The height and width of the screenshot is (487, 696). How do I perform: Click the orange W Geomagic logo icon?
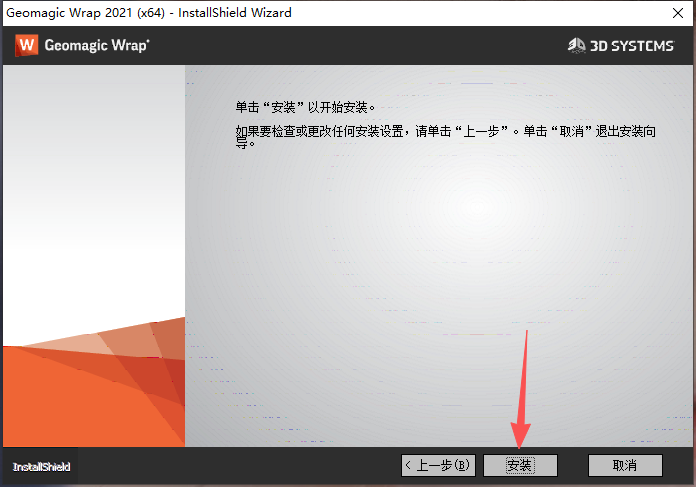[28, 45]
